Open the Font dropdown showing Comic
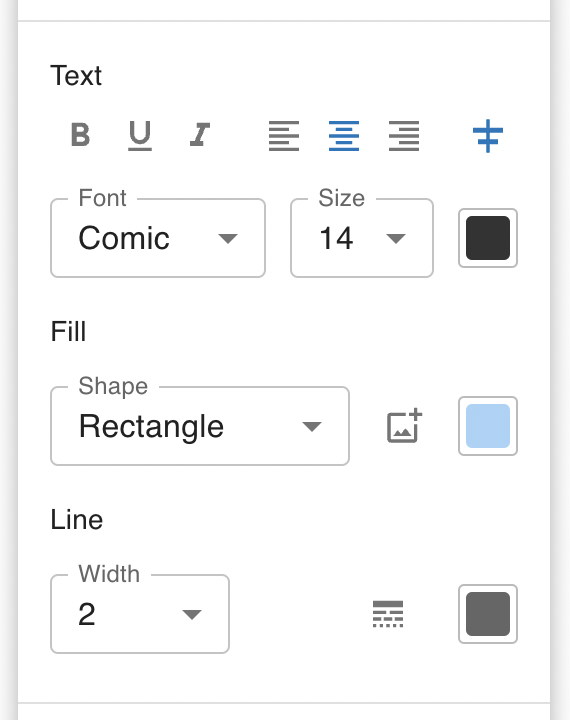 coord(158,238)
